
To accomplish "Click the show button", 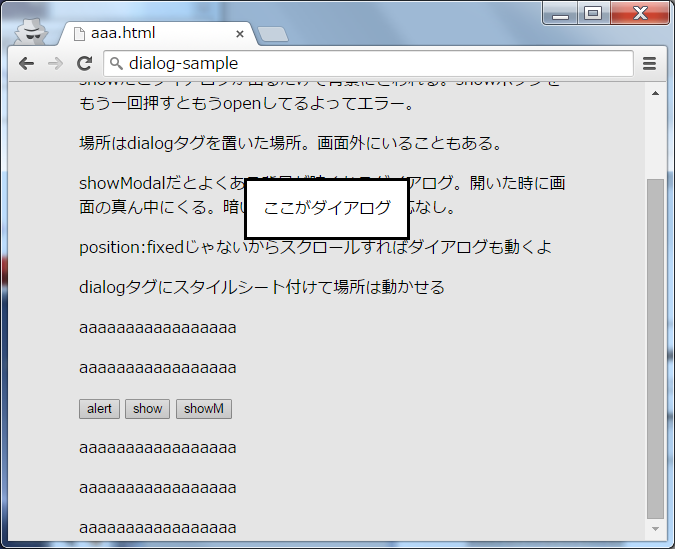I will click(x=147, y=409).
